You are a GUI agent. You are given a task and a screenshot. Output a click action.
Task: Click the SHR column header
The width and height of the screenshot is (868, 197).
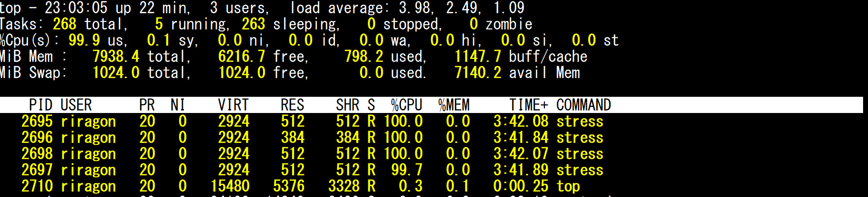(347, 105)
